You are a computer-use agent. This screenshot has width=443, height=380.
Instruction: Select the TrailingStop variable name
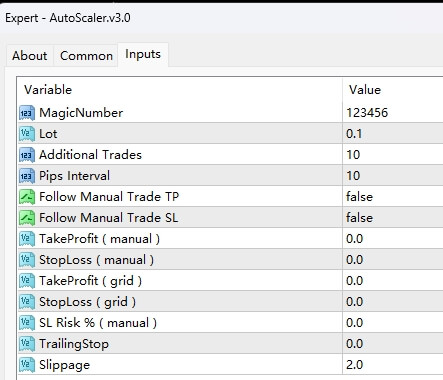click(74, 344)
